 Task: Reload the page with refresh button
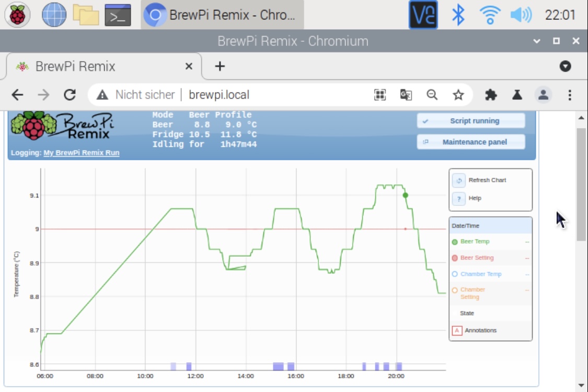click(x=70, y=95)
